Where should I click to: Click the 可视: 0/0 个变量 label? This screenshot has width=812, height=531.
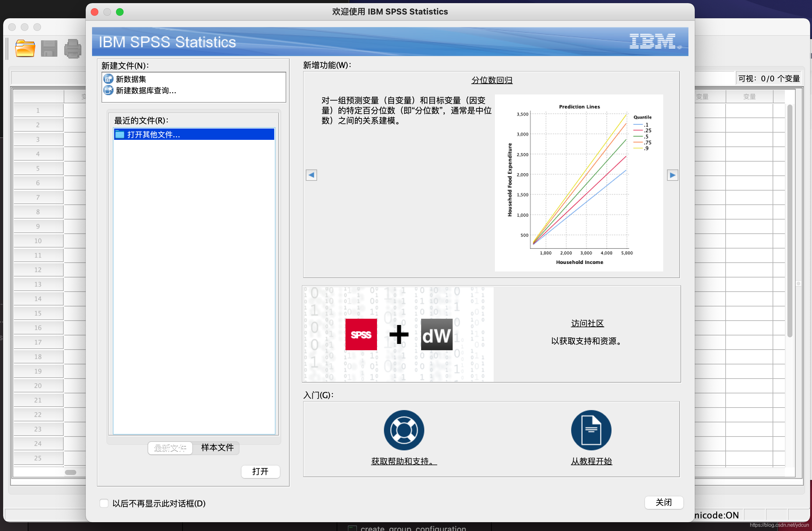769,79
